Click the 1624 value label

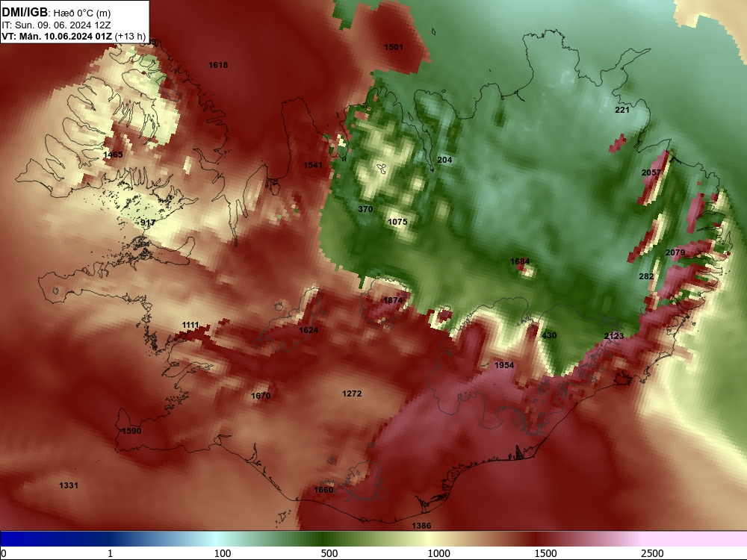(x=309, y=331)
